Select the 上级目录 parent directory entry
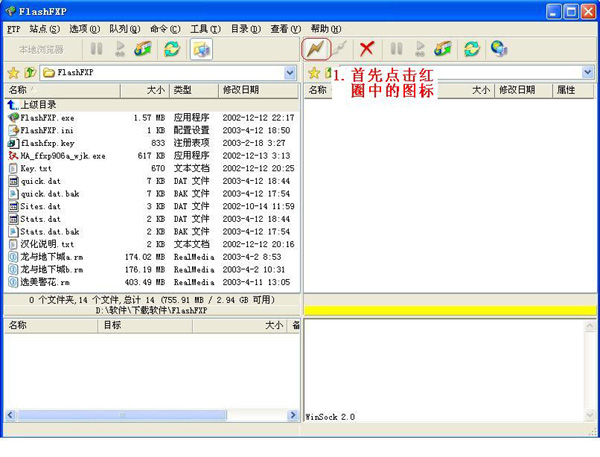 point(39,104)
